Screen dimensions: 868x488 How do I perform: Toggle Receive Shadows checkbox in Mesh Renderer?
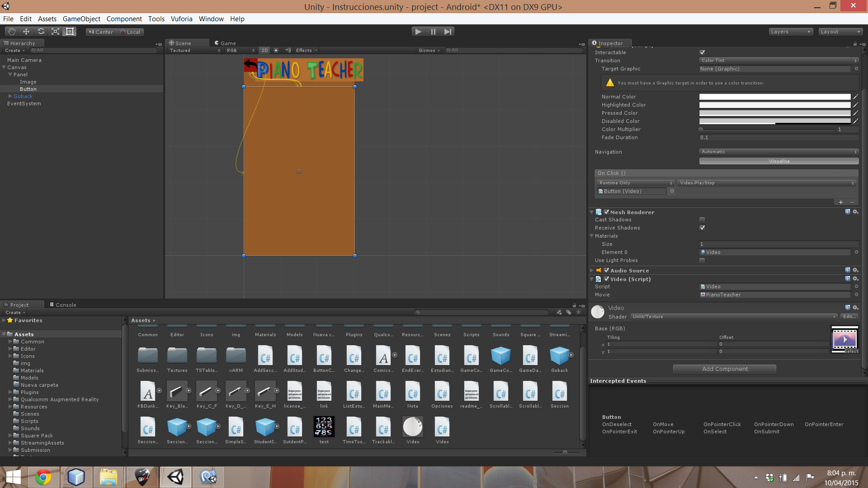(x=702, y=228)
